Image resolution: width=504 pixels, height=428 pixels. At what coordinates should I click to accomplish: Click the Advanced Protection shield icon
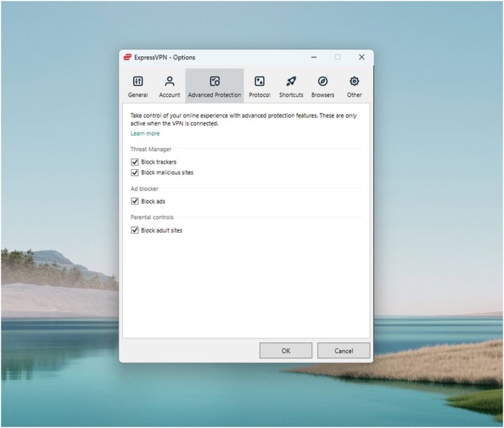215,80
